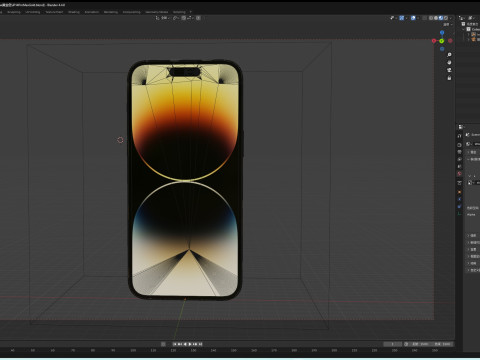Expand second child object under Collection
480x360 pixels.
[x=468, y=39]
